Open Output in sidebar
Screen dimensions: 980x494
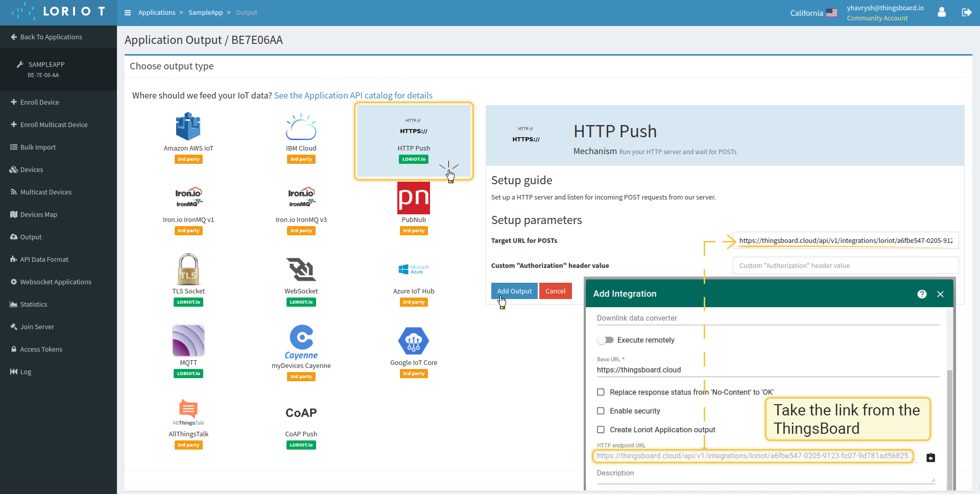pyautogui.click(x=58, y=237)
